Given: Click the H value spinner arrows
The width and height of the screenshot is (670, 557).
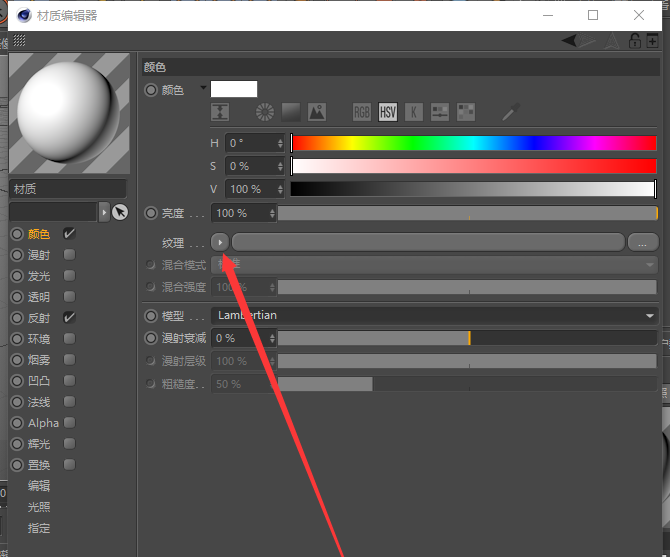Looking at the screenshot, I should (280, 143).
